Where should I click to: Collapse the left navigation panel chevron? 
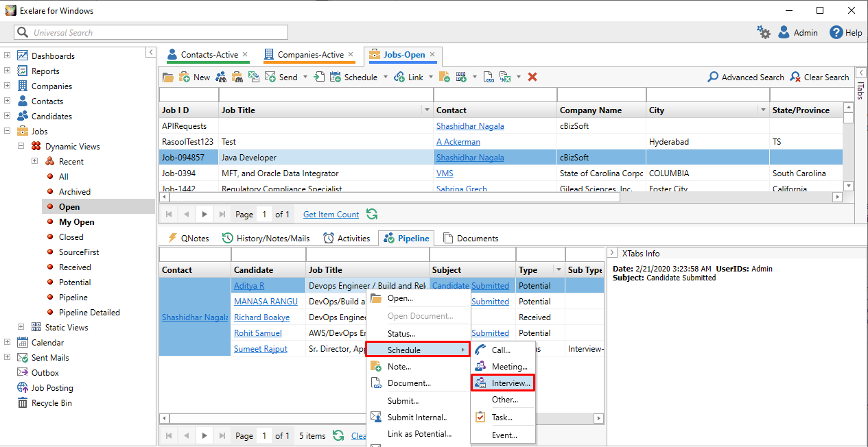150,53
